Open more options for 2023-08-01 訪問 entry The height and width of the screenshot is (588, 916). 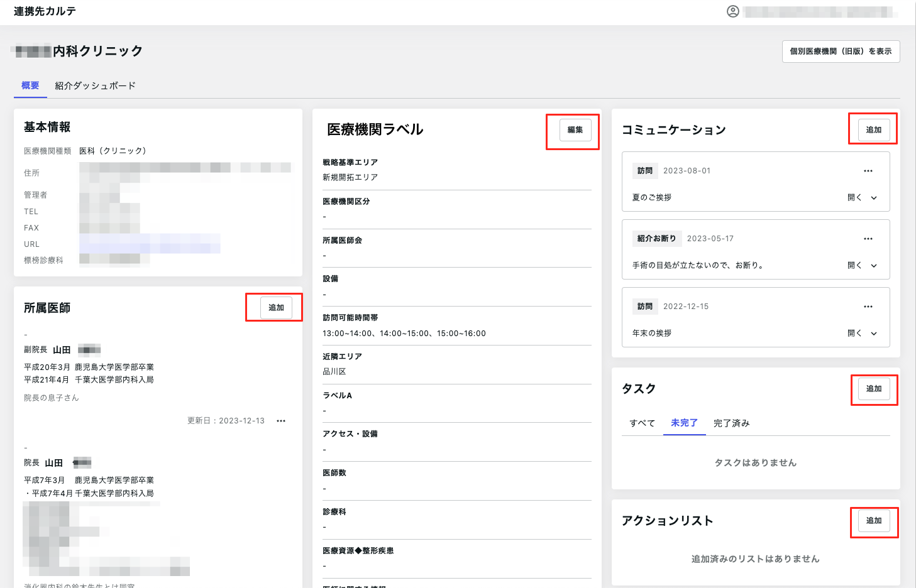[868, 171]
